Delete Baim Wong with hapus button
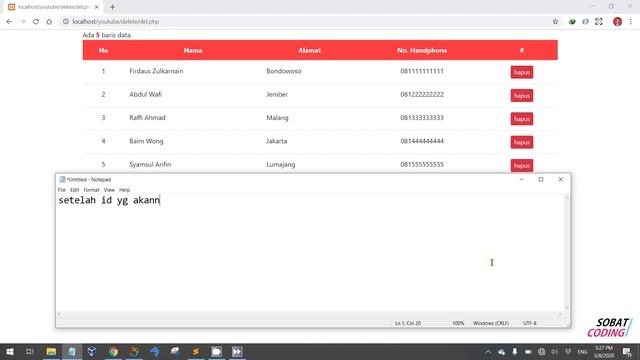Image resolution: width=640 pixels, height=360 pixels. (x=522, y=142)
